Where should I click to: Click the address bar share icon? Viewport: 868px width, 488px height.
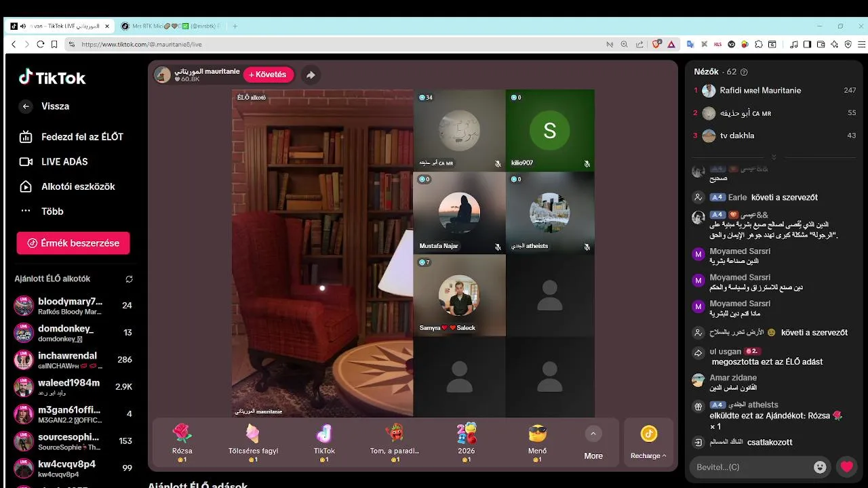click(639, 44)
